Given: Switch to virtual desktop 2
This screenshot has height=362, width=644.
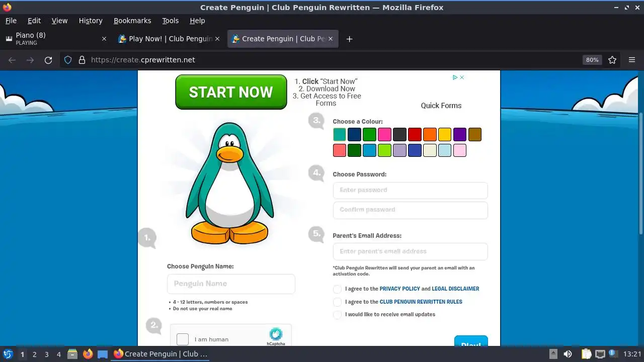Looking at the screenshot, I should [34, 354].
